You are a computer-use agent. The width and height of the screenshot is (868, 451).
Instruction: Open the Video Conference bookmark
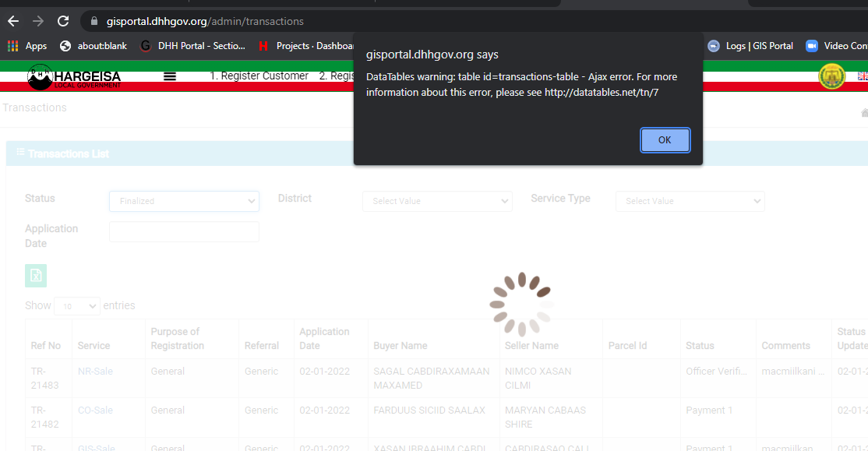tap(837, 46)
